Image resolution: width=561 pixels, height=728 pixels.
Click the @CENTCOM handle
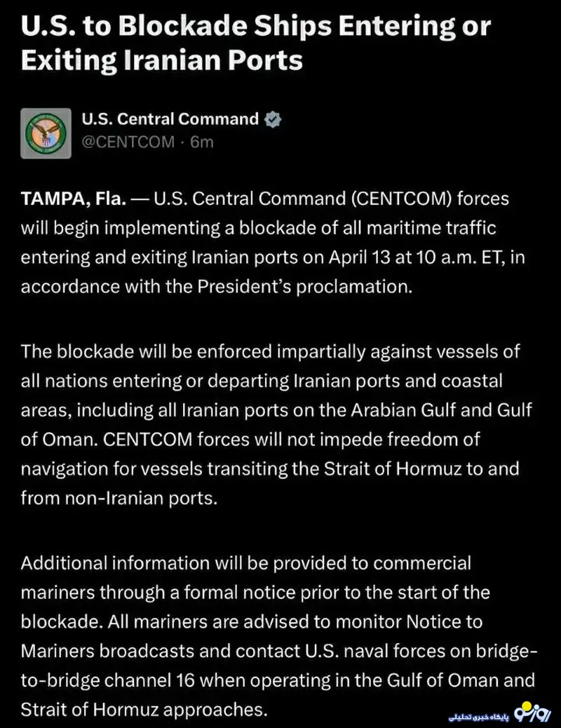(128, 142)
